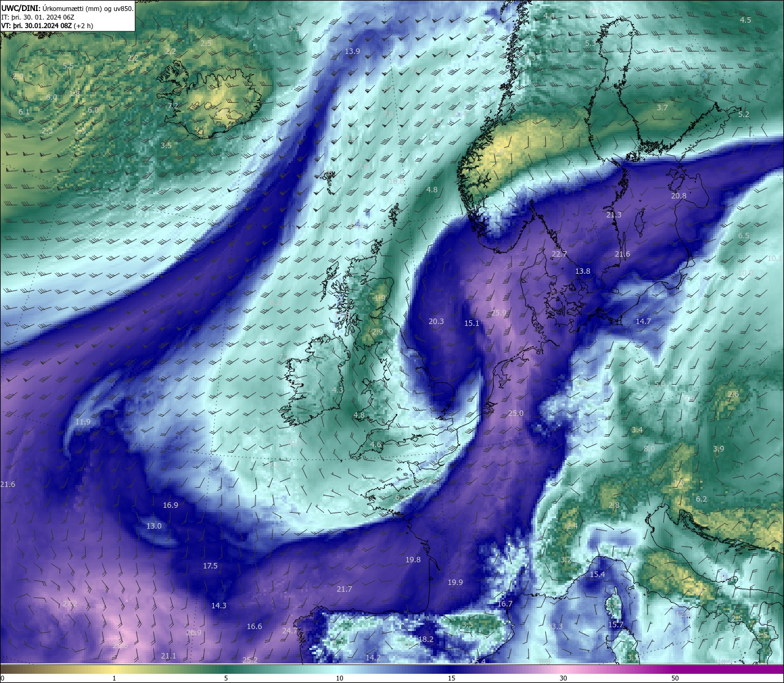This screenshot has width=784, height=683.
Task: Click the 11.9 value in the Atlantic
Action: (83, 422)
